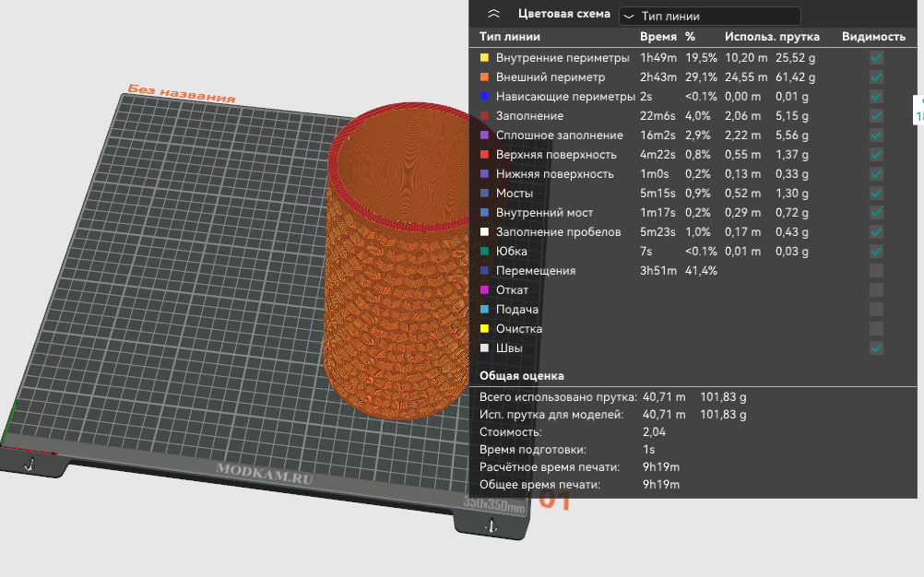Collapse the Цветовая схема legend panel
This screenshot has width=924, height=577.
pyautogui.click(x=494, y=14)
